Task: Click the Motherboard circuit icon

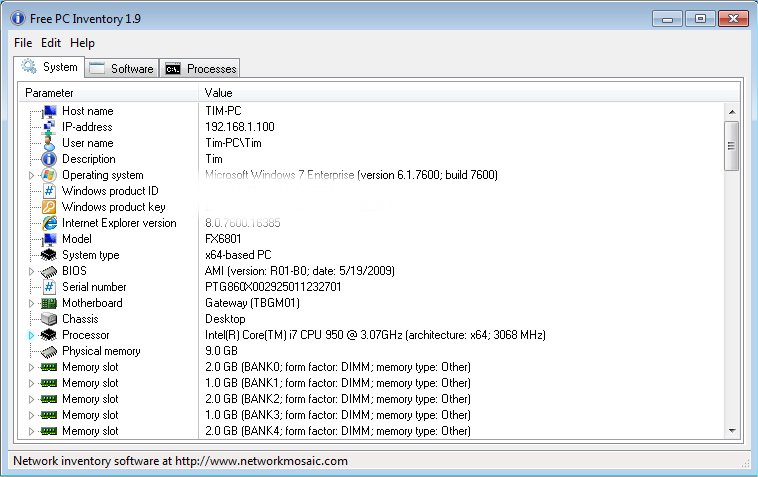Action: (x=49, y=303)
